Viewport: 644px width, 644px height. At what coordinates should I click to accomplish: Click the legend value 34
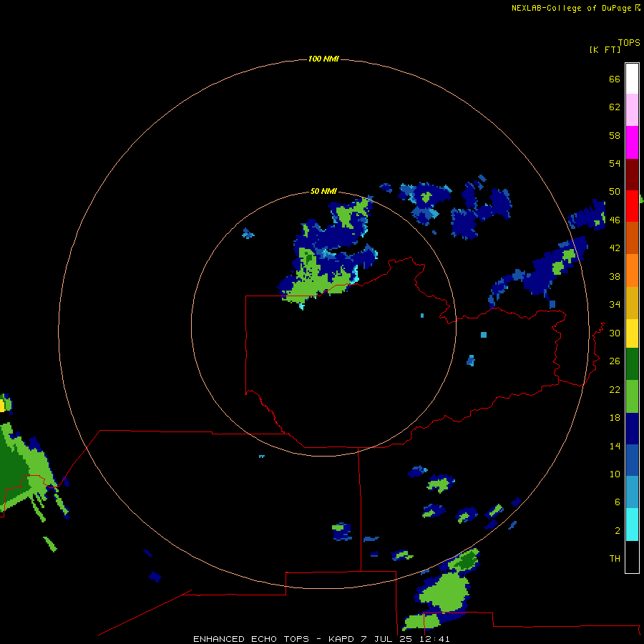[x=615, y=304]
